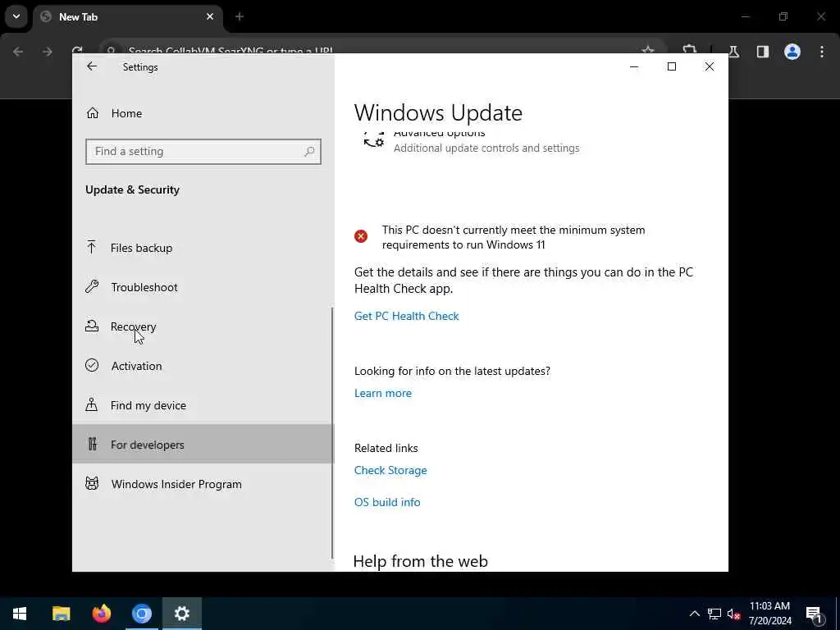Image resolution: width=840 pixels, height=630 pixels.
Task: Click the Files backup upload arrow icon
Action: click(92, 247)
